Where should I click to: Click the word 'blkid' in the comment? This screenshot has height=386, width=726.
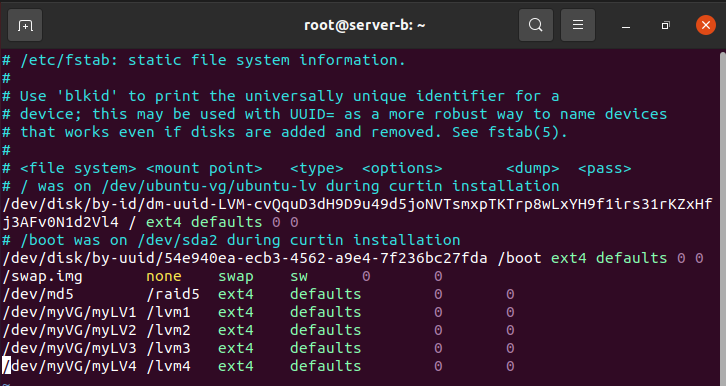coord(88,96)
